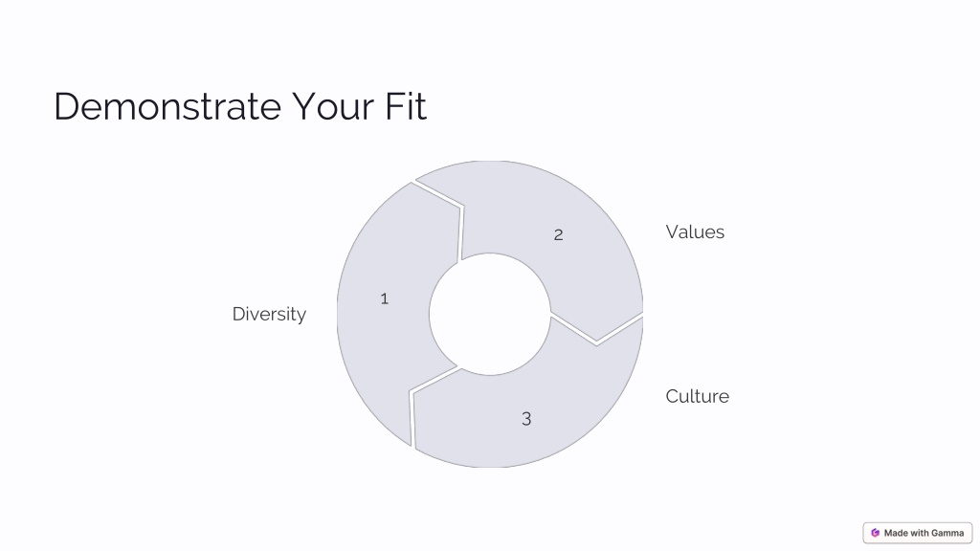Image resolution: width=980 pixels, height=551 pixels.
Task: Click the Values label
Action: [x=695, y=231]
